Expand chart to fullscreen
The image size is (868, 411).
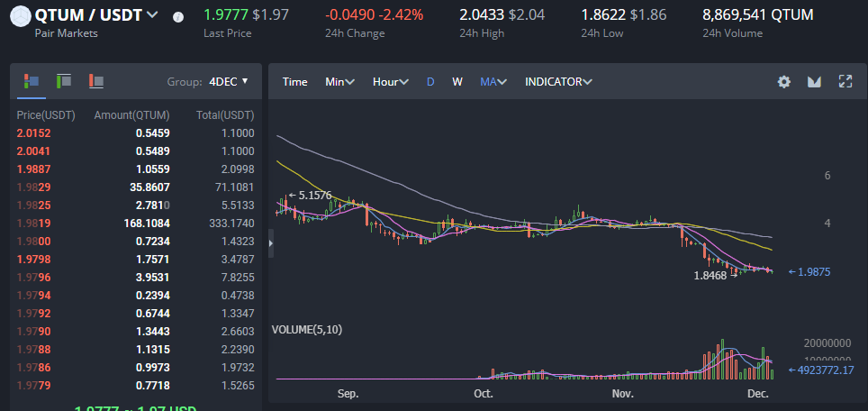point(845,82)
